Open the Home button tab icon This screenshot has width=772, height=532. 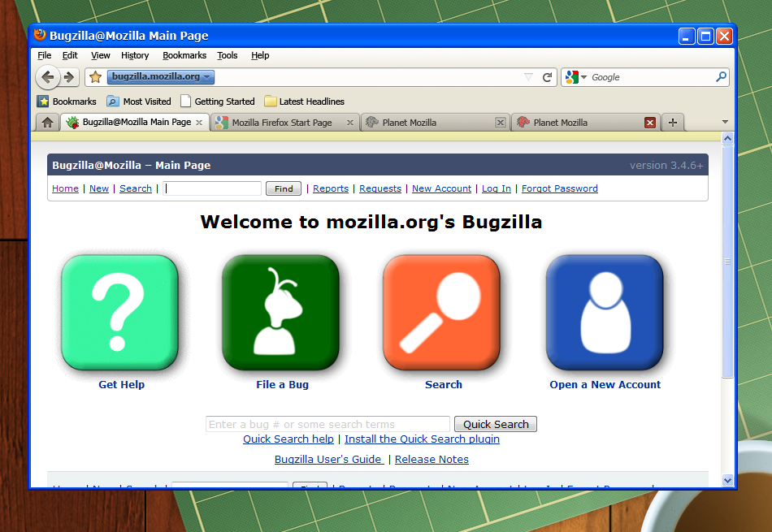click(47, 122)
